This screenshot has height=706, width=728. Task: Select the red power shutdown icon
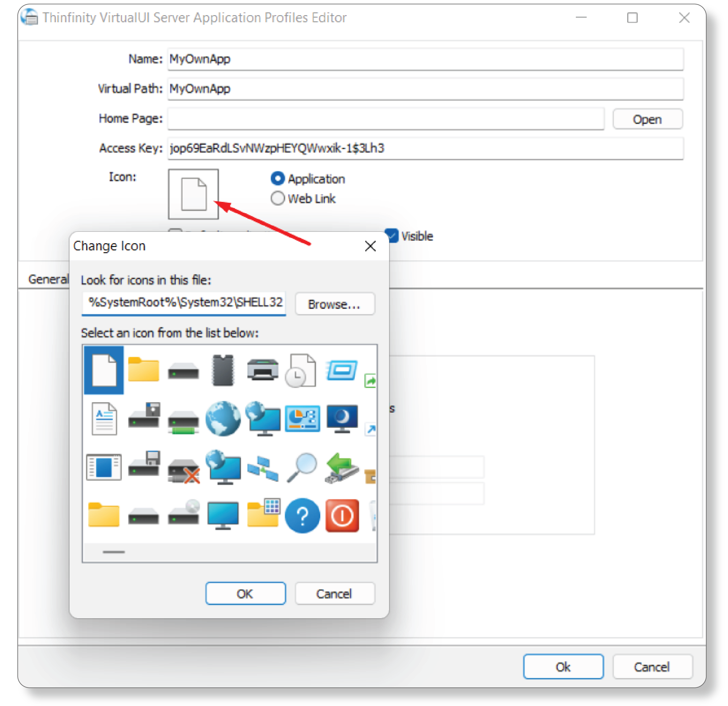(342, 516)
